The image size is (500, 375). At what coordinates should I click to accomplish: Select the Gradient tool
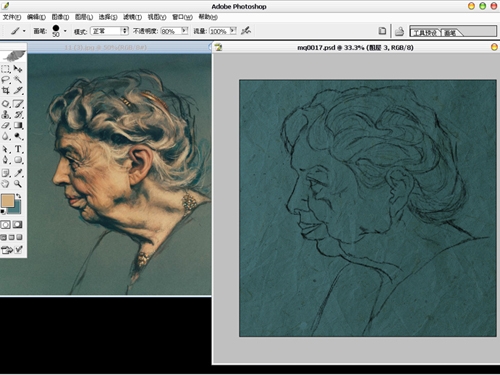[x=18, y=125]
